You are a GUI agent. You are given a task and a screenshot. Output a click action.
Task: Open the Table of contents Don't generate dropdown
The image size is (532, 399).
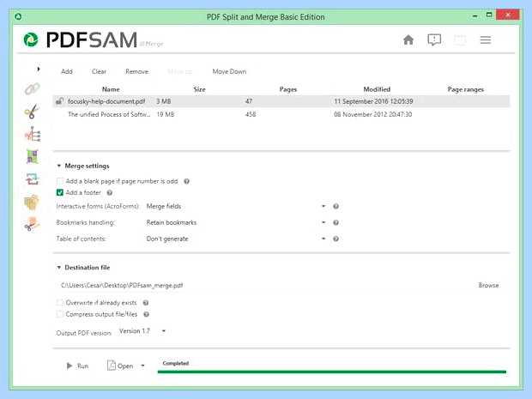click(236, 239)
